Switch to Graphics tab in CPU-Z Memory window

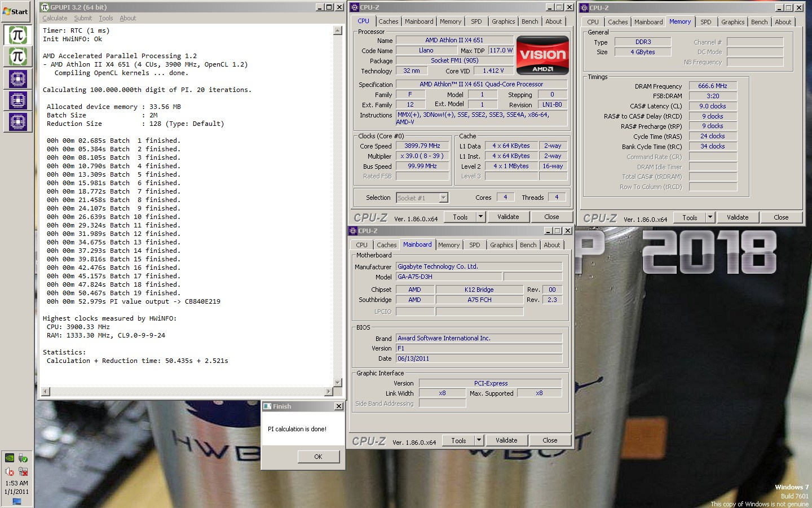[732, 22]
